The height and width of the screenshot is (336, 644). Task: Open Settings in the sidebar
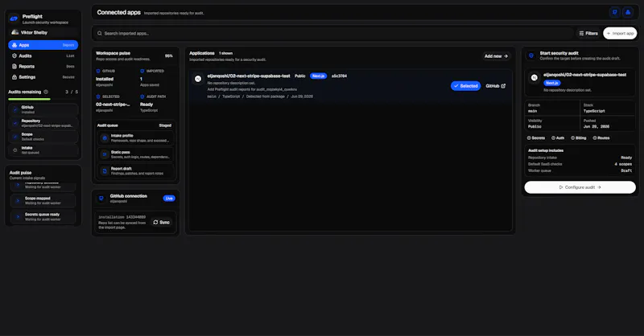(x=43, y=77)
